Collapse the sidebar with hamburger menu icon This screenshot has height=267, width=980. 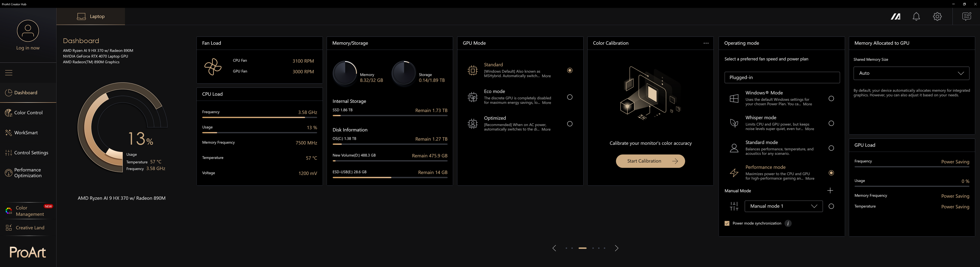tap(9, 73)
